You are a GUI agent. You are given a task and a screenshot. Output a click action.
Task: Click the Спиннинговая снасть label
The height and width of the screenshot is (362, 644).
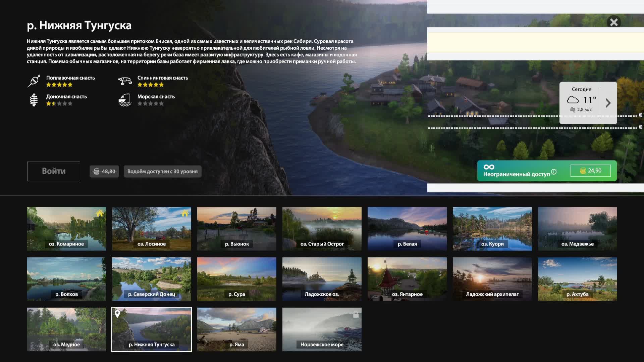[163, 78]
